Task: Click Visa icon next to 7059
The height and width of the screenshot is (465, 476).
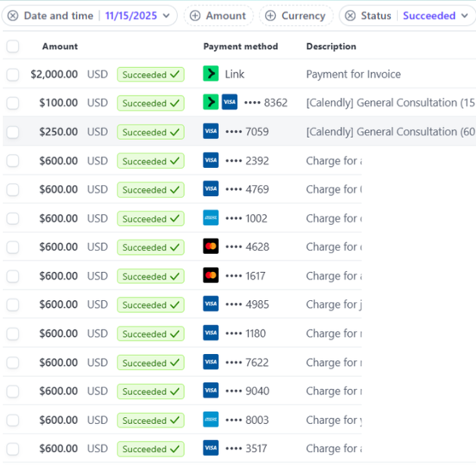Action: pyautogui.click(x=211, y=131)
